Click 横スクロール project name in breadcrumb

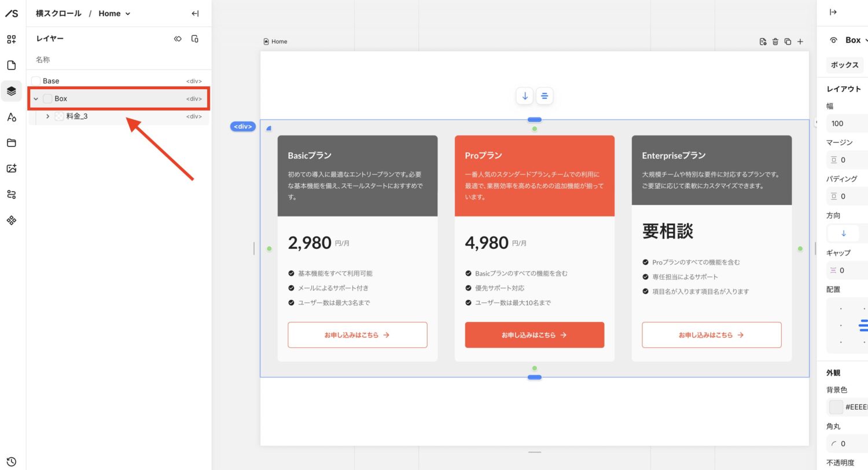(x=58, y=13)
